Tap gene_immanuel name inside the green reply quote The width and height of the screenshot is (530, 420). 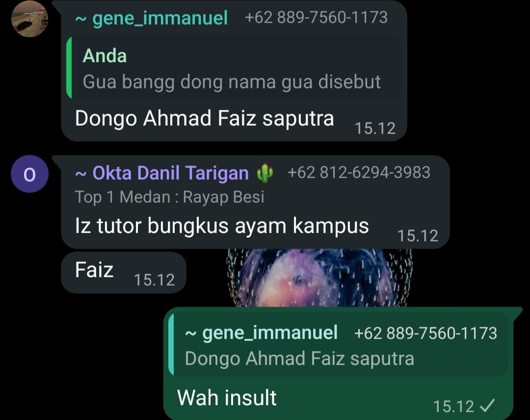click(x=261, y=333)
